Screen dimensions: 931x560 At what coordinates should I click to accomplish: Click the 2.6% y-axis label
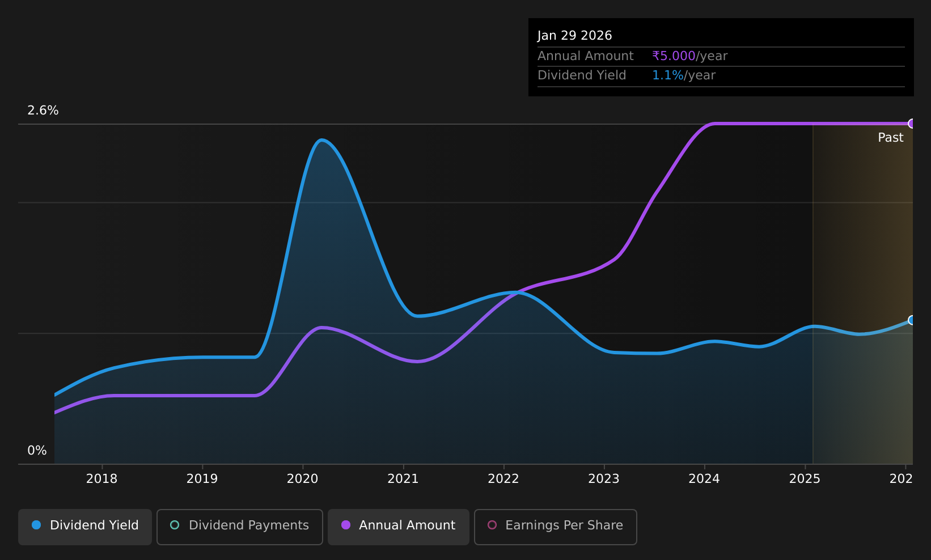(x=43, y=111)
